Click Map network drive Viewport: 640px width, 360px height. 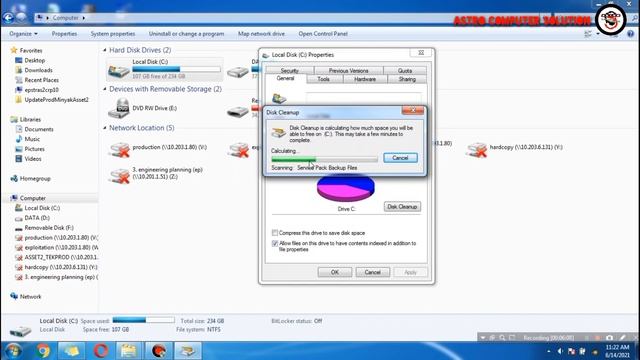click(x=261, y=34)
